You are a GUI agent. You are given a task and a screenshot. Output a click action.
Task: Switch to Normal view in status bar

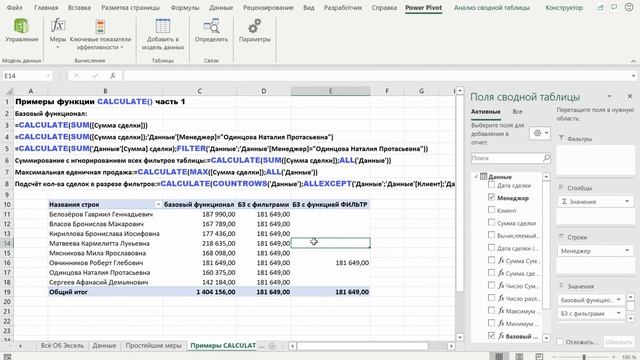[499, 356]
